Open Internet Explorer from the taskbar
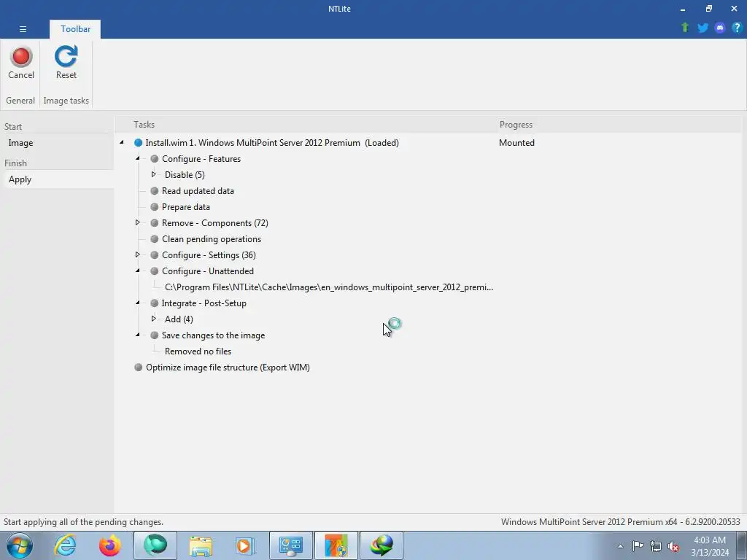The image size is (747, 560). pos(65,545)
